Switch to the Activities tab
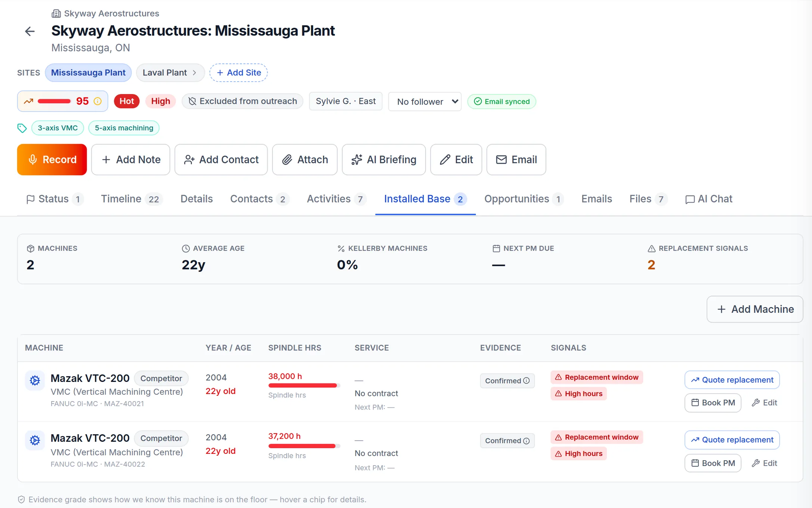812x508 pixels. 337,199
